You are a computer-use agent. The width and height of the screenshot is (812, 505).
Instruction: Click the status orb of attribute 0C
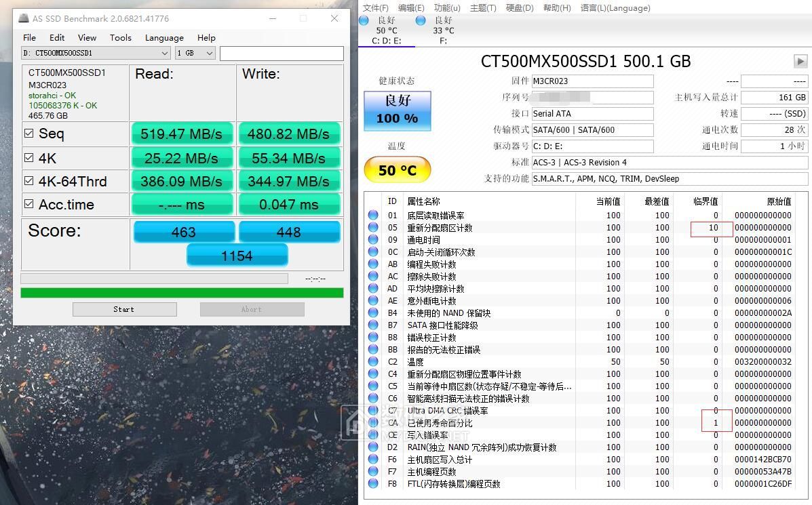tap(373, 251)
